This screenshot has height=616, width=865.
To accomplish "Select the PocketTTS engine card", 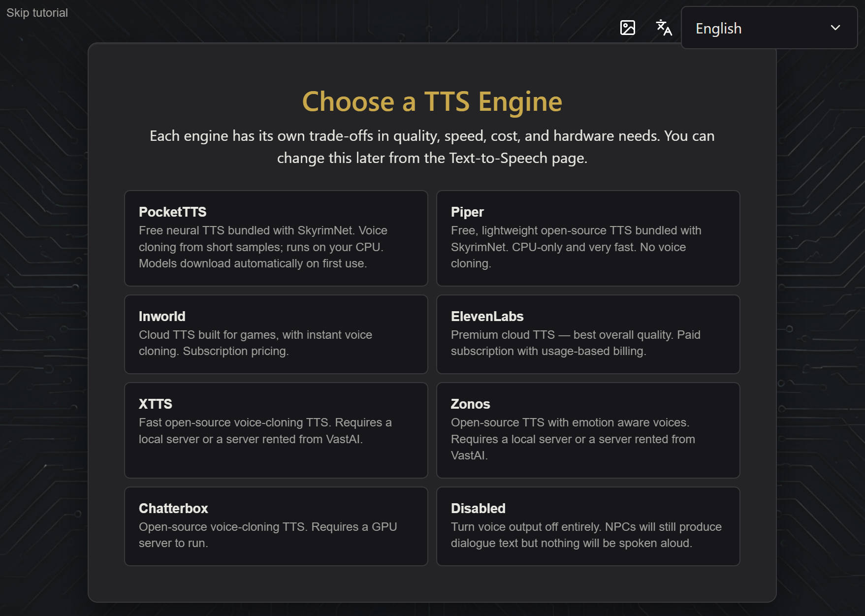I will point(276,238).
